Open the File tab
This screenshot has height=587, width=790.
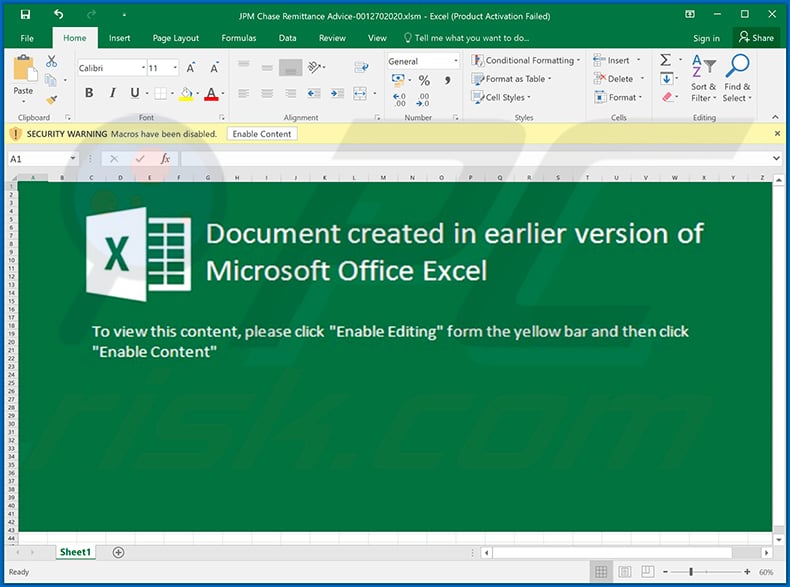[x=27, y=38]
